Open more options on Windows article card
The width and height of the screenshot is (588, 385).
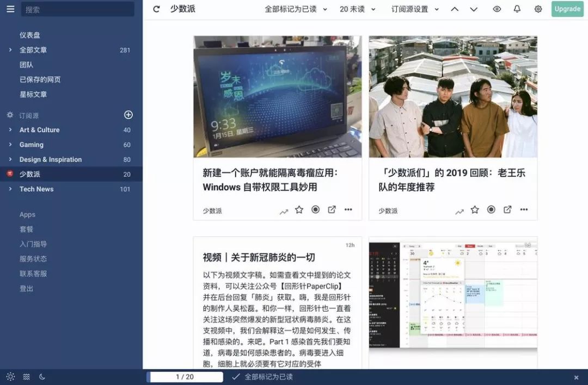tap(348, 210)
